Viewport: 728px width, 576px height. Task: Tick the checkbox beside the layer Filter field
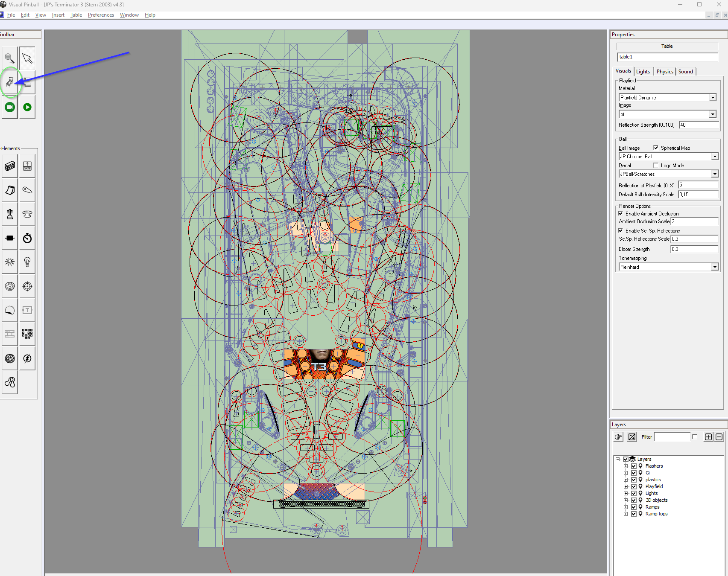695,436
